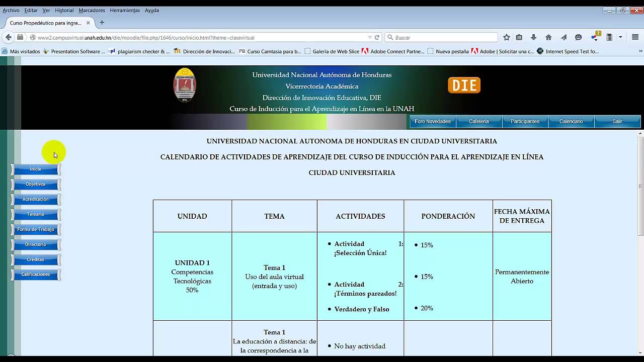Close the Curso Propedéutico tab
This screenshot has width=644, height=362.
coord(88,23)
